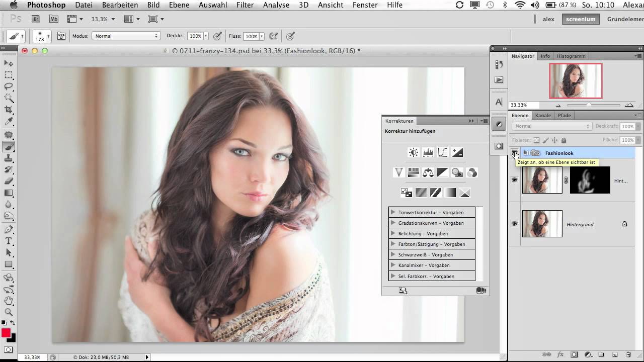Launch Adobe Bridge from the Br icon
Screen dimensions: 644x362
pos(35,19)
